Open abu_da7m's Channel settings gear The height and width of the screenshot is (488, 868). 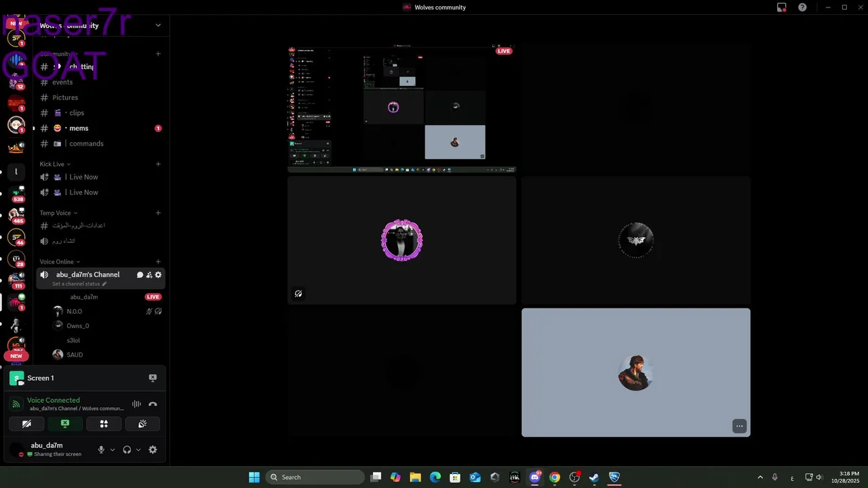pos(159,274)
